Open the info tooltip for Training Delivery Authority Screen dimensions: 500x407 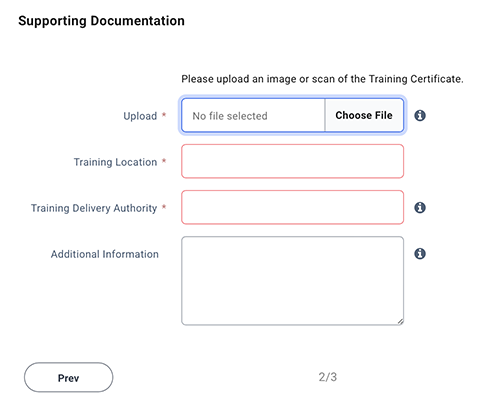(x=420, y=208)
